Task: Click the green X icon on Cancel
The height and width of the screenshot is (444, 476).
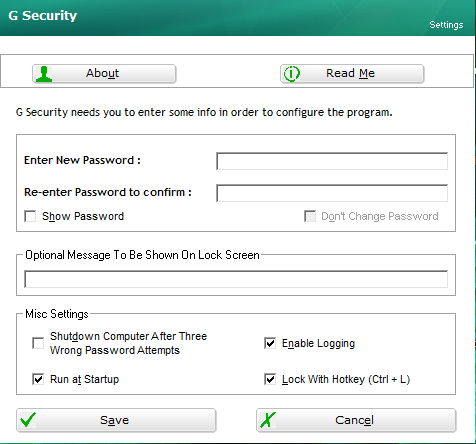Action: (x=268, y=420)
